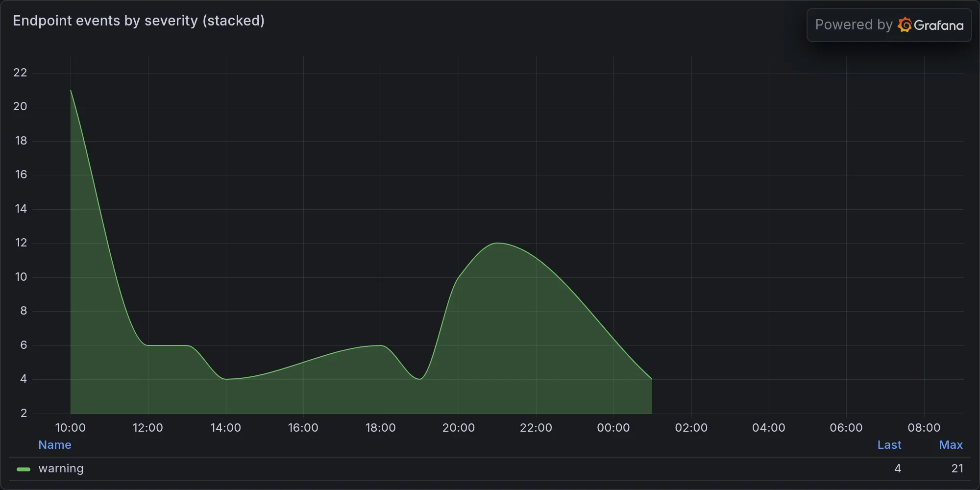980x490 pixels.
Task: Click the curve peak near 21:00
Action: click(497, 243)
